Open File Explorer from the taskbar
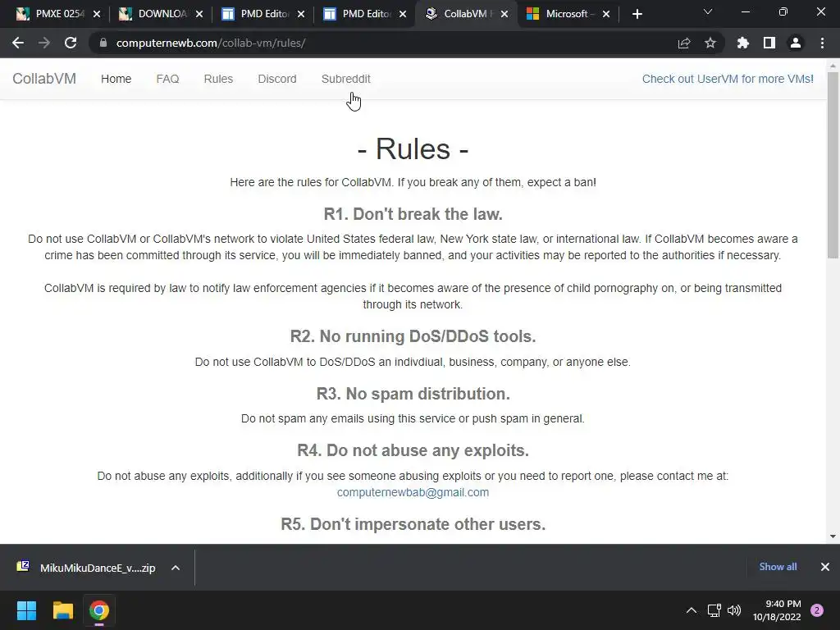840x630 pixels. point(62,610)
